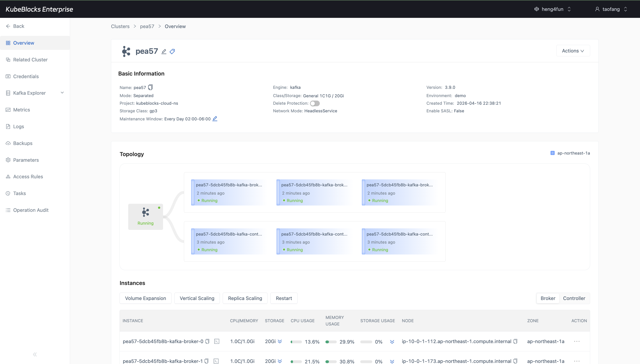Image resolution: width=640 pixels, height=364 pixels.
Task: Open the terminal icon for kafka-broker-0
Action: coord(217,342)
